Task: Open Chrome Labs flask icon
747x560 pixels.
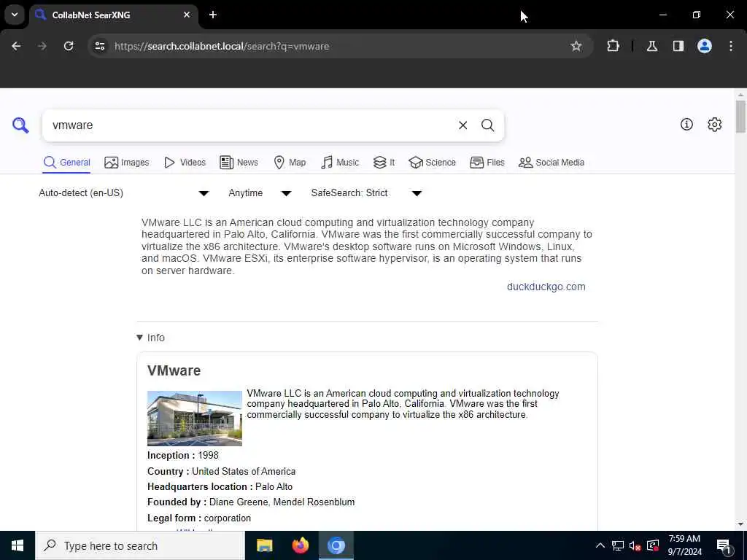Action: pos(652,46)
